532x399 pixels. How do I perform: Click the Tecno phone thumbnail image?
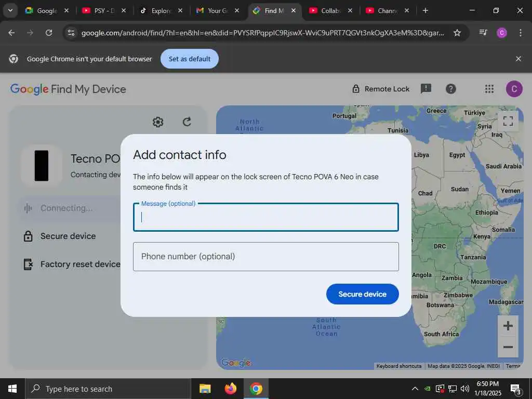42,166
